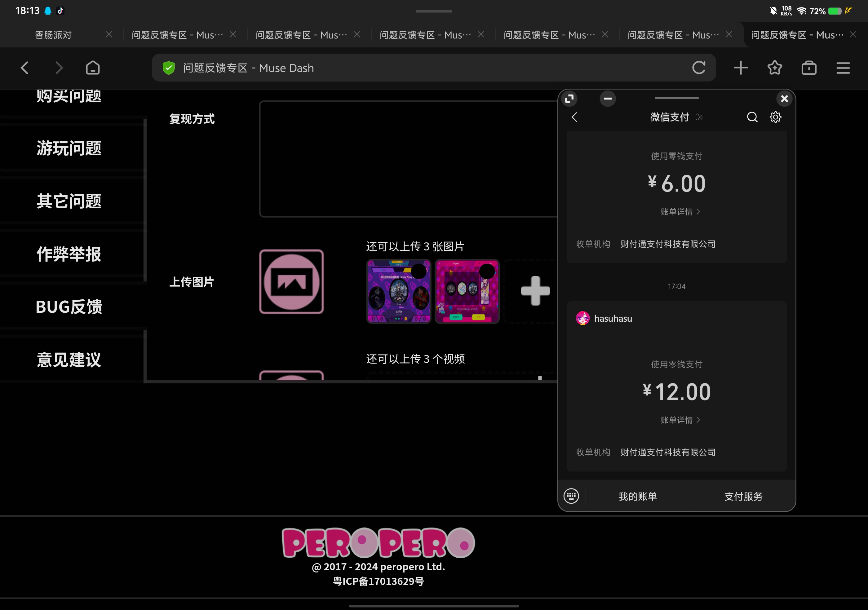Go back to the previous browser page
Viewport: 868px width, 610px height.
click(24, 68)
